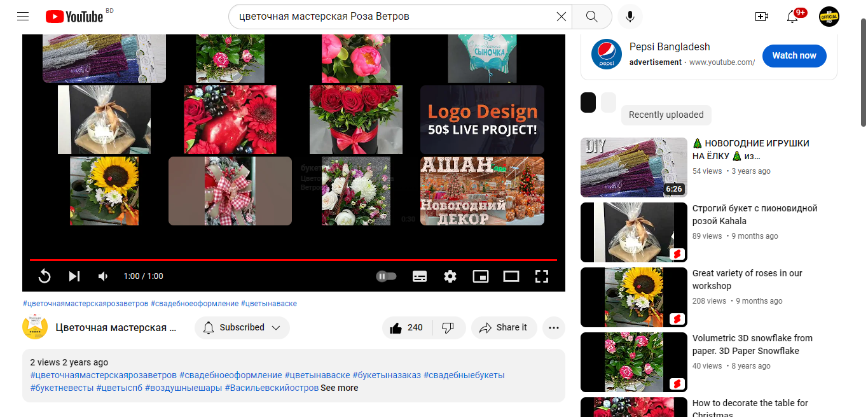
Task: Click the red video progress bar
Action: 293,260
